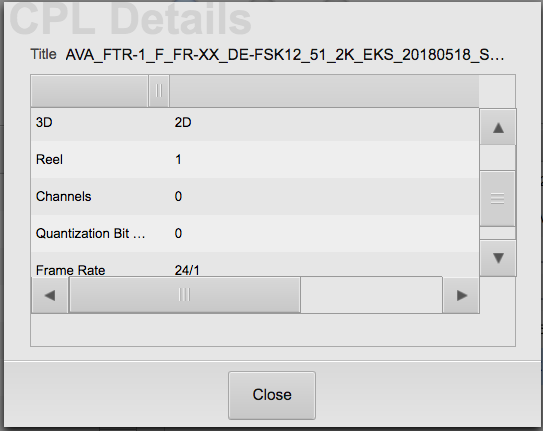The height and width of the screenshot is (431, 543).
Task: Click the vertical scrollbar down arrow
Action: coord(498,258)
